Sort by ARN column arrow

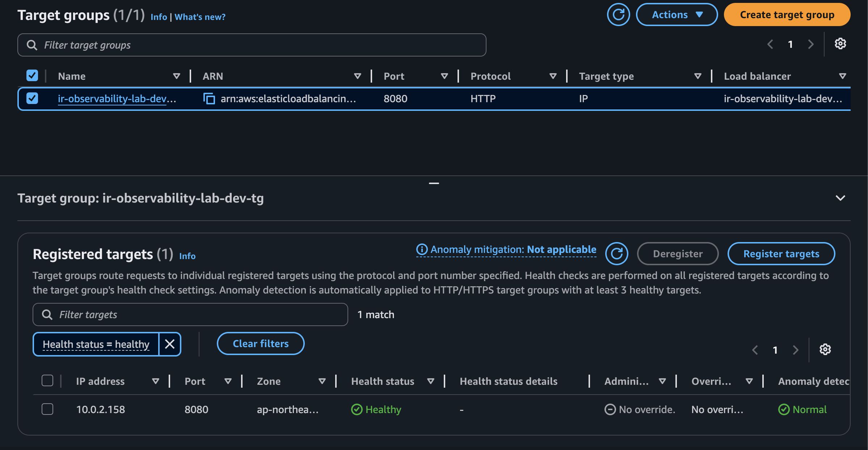(x=357, y=76)
